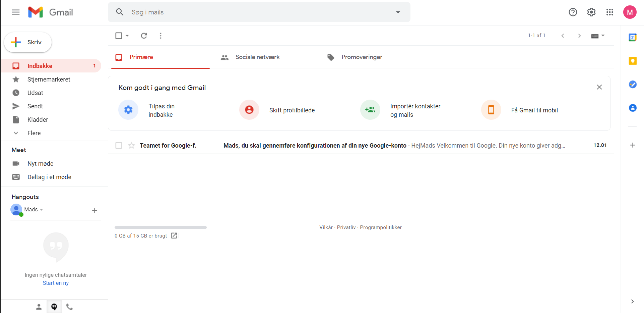This screenshot has width=644, height=313.
Task: Open Contacts side panel icon
Action: [x=632, y=108]
